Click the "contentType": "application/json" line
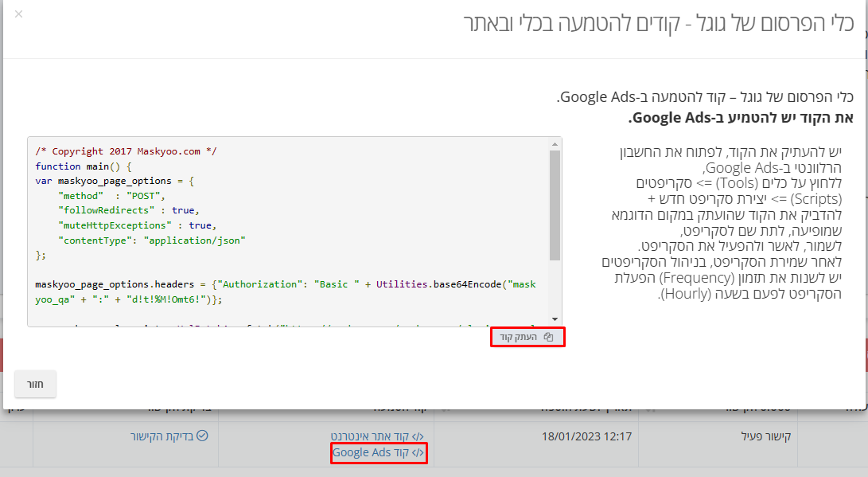Image resolution: width=868 pixels, height=477 pixels. click(x=151, y=240)
